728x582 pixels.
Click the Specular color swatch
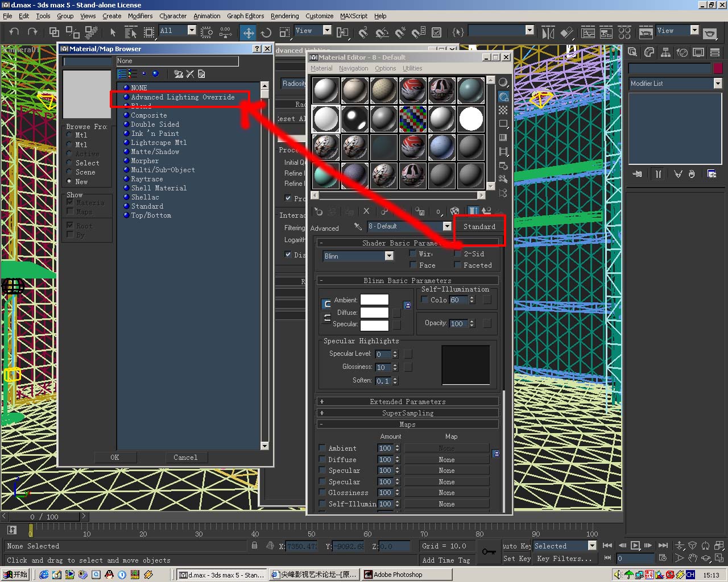374,325
